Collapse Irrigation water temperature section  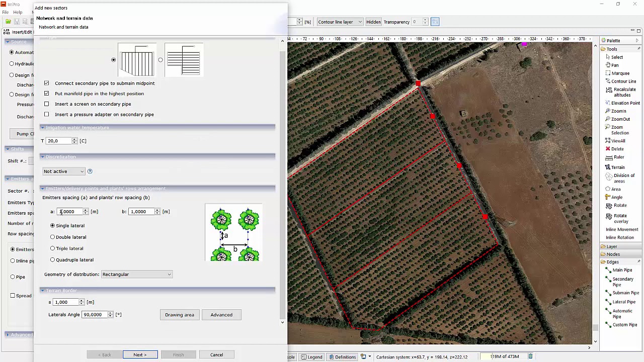[x=43, y=128]
